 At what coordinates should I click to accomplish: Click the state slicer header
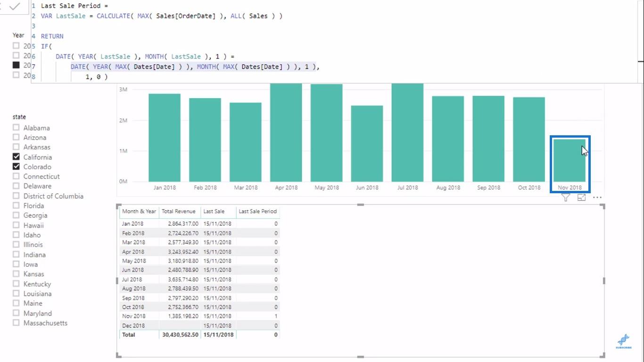pos(19,116)
